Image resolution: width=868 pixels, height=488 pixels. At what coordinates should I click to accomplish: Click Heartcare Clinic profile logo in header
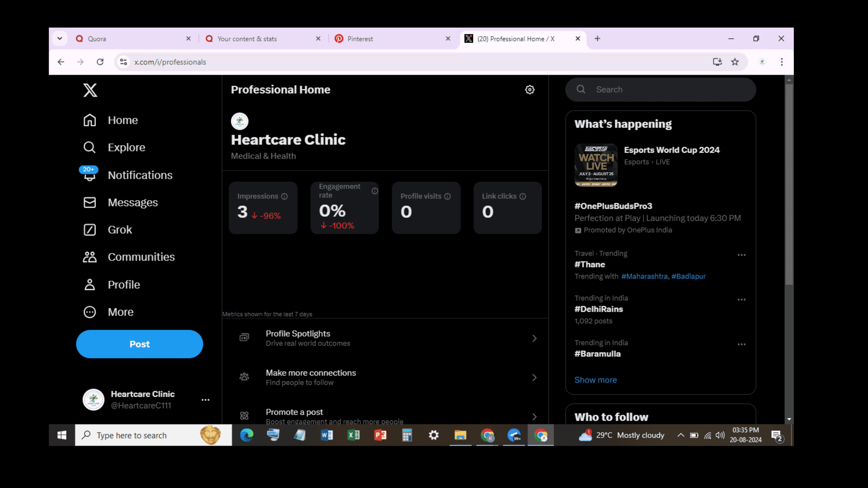click(240, 121)
